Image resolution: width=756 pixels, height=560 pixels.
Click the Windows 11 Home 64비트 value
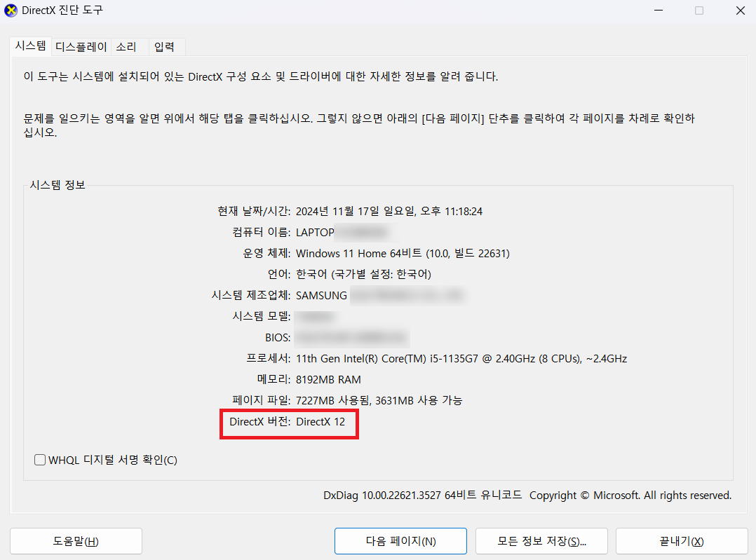pos(359,254)
